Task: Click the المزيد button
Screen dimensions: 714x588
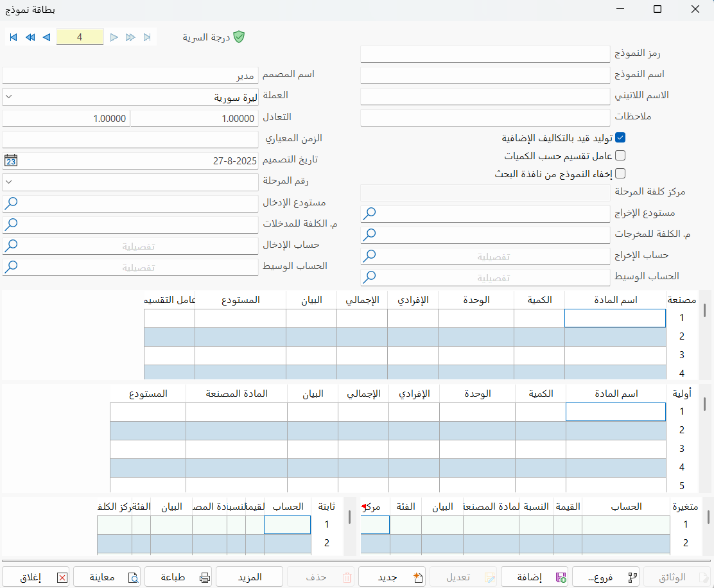Action: click(x=248, y=576)
